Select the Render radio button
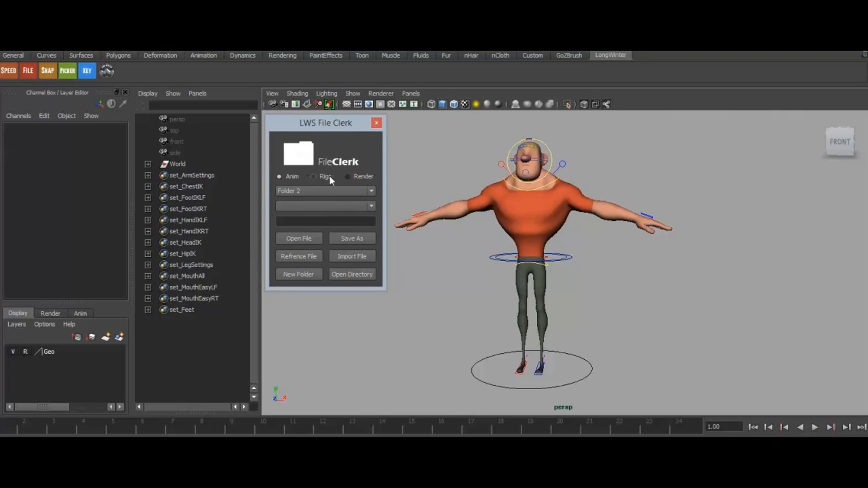Screen dimensions: 868x488 point(348,176)
